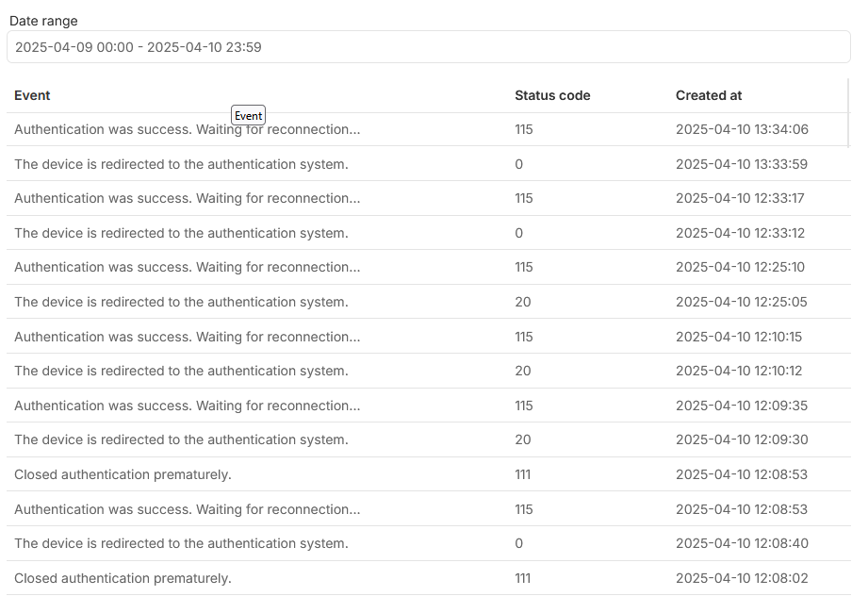Select the authentication success row at 12:25:10
The image size is (868, 613).
coord(429,267)
